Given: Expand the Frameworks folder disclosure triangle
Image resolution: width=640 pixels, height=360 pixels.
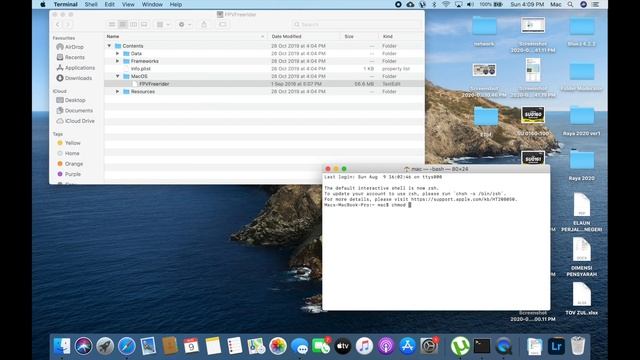Looking at the screenshot, I should pos(118,61).
